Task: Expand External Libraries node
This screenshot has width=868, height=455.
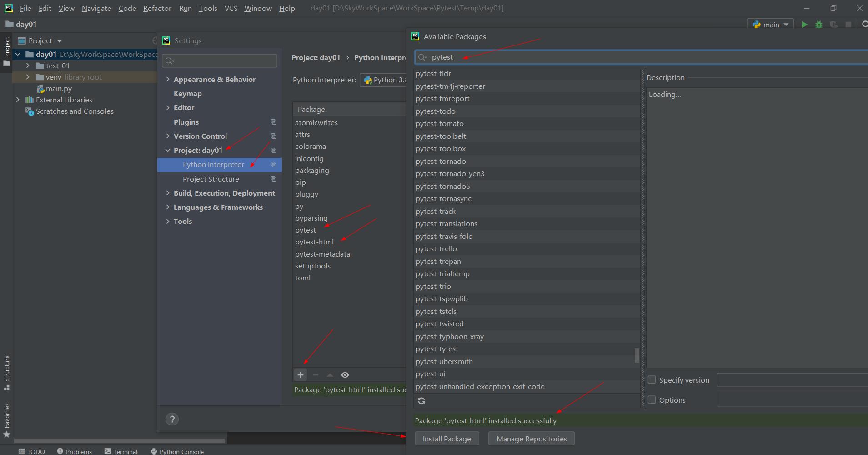Action: point(18,100)
